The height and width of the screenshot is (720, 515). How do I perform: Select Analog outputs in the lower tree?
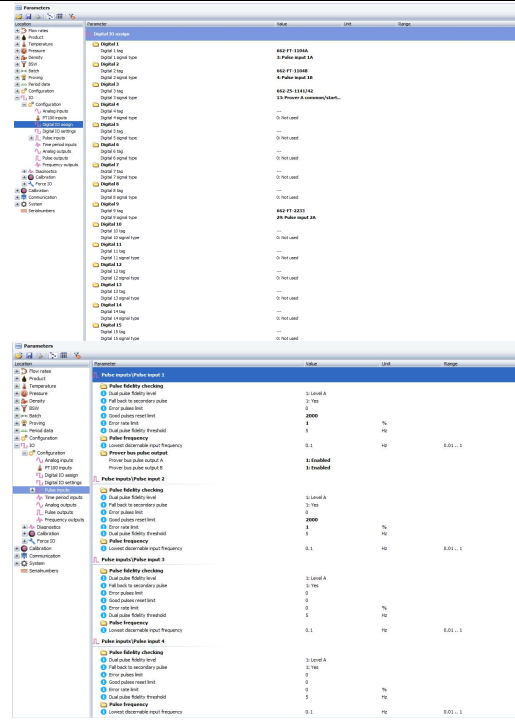click(x=59, y=505)
